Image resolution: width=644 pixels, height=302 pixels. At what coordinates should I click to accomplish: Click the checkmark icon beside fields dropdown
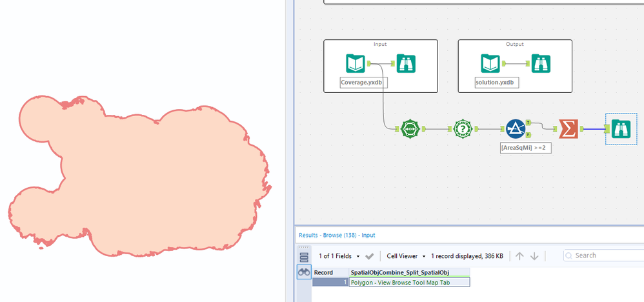[x=369, y=256]
